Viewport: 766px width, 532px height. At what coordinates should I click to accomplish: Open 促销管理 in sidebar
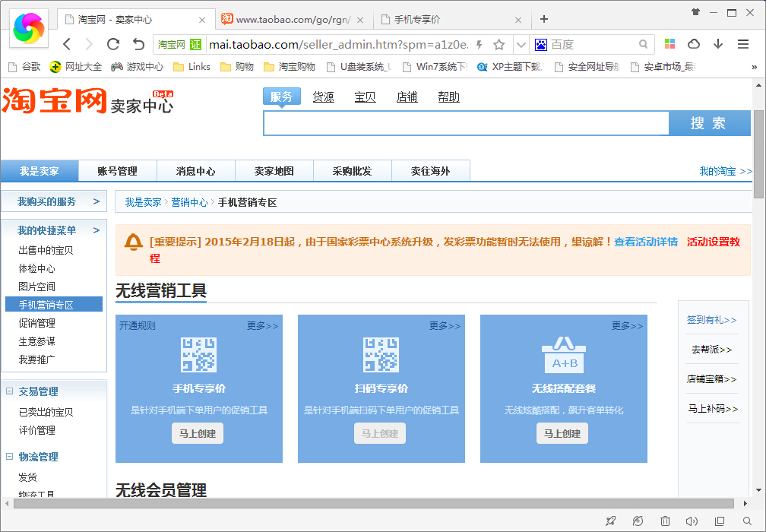36,323
